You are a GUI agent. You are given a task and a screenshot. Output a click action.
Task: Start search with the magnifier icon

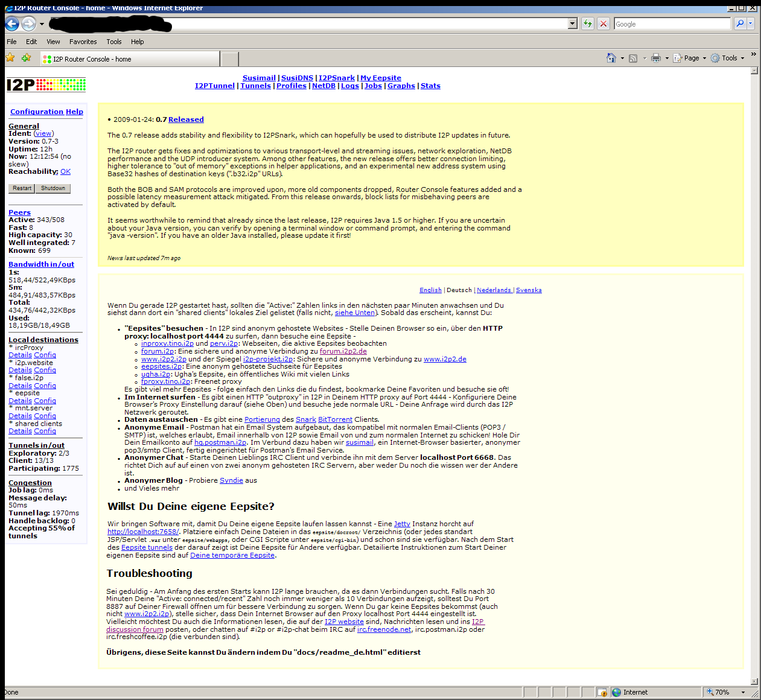pos(740,24)
